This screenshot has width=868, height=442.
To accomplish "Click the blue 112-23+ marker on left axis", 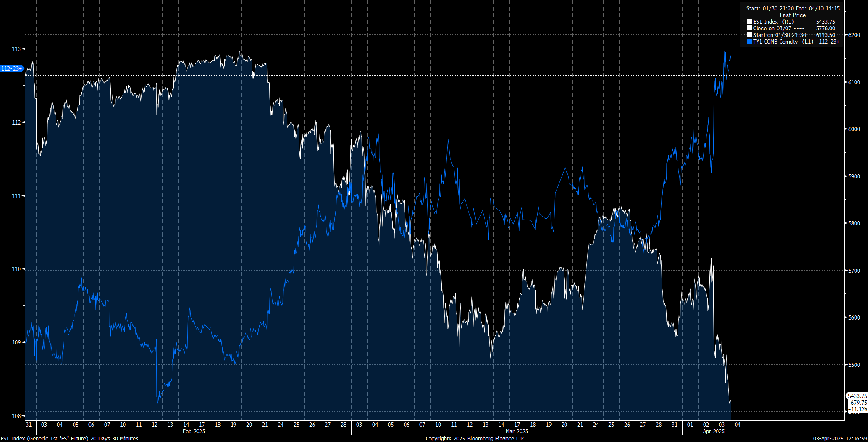I will click(x=12, y=68).
